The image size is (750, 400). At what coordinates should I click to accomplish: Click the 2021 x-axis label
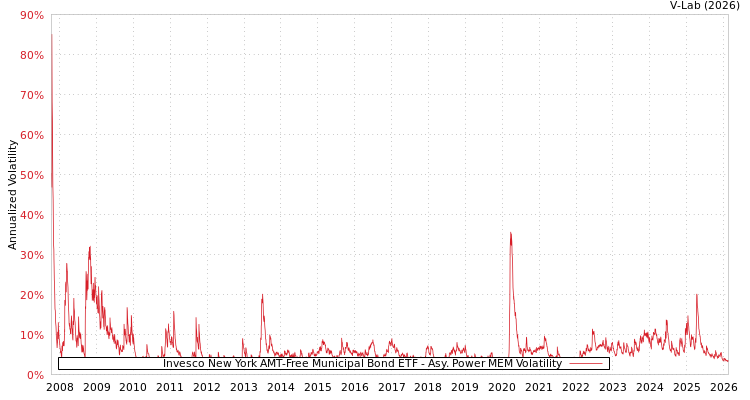coord(539,387)
